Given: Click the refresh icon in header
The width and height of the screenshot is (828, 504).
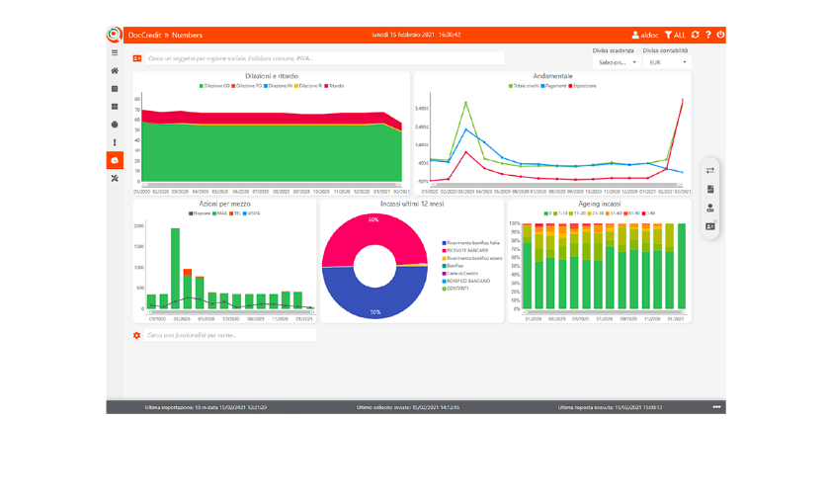Looking at the screenshot, I should (696, 35).
